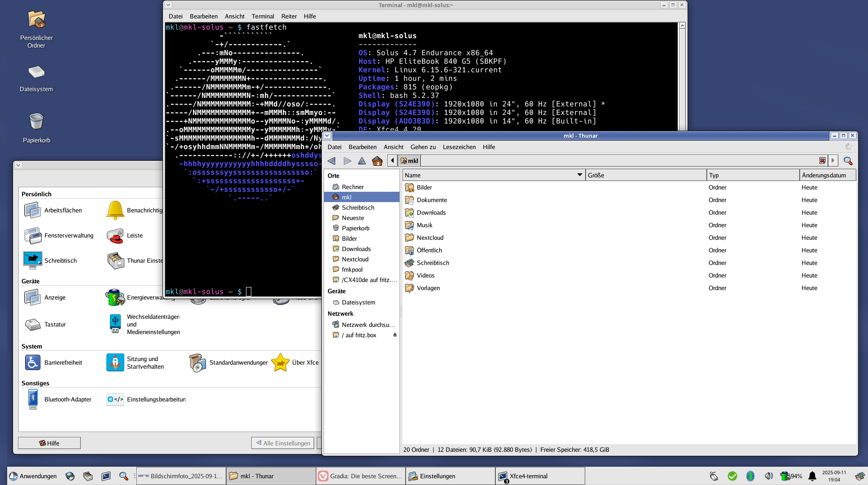Open Leiste panel settings
The height and width of the screenshot is (485, 868).
pos(125,235)
